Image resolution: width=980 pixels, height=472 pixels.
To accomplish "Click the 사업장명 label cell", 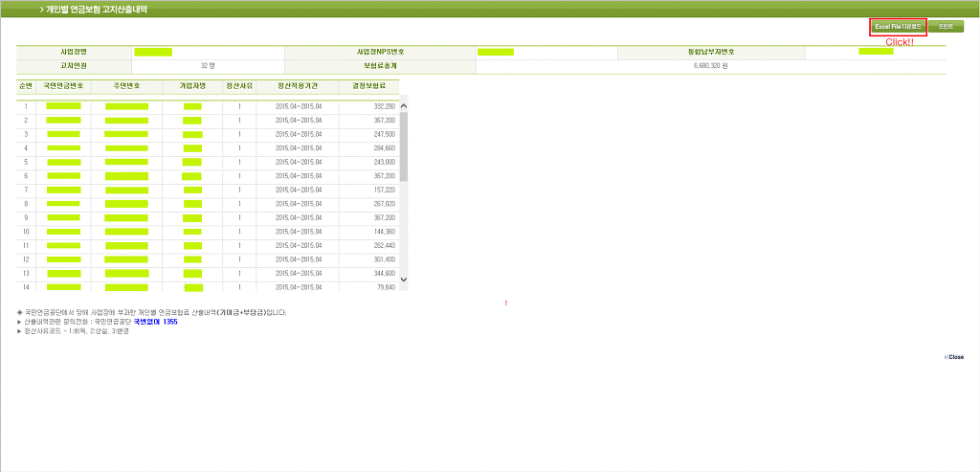I will click(75, 52).
